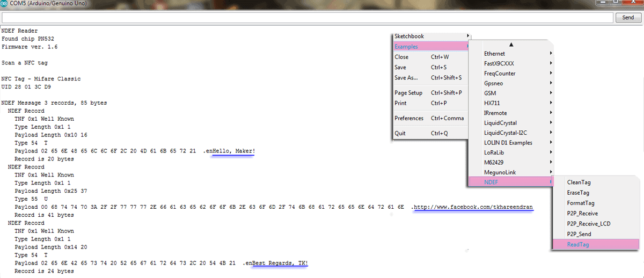Open the EraseTag example
The image size is (644, 278).
click(x=596, y=193)
